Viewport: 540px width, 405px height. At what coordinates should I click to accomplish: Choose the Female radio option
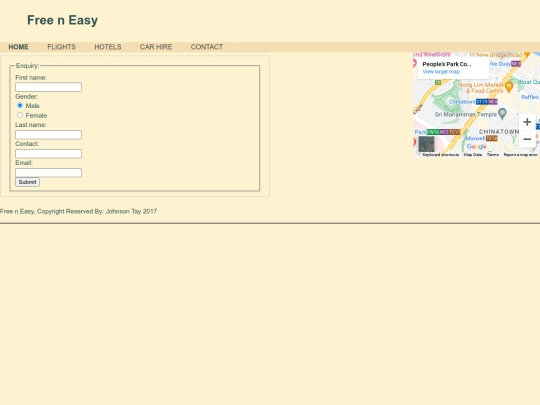tap(20, 115)
